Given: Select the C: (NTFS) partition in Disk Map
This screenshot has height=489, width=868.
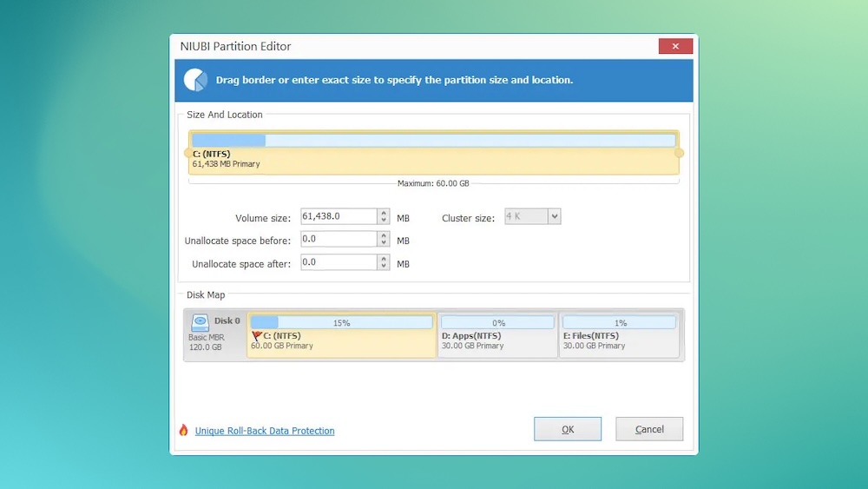Looking at the screenshot, I should point(341,340).
